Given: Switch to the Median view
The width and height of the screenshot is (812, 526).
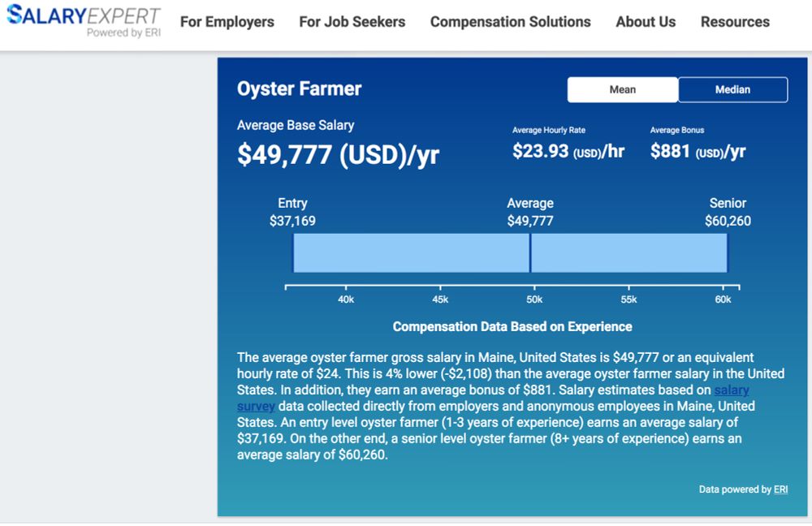Looking at the screenshot, I should coord(732,89).
